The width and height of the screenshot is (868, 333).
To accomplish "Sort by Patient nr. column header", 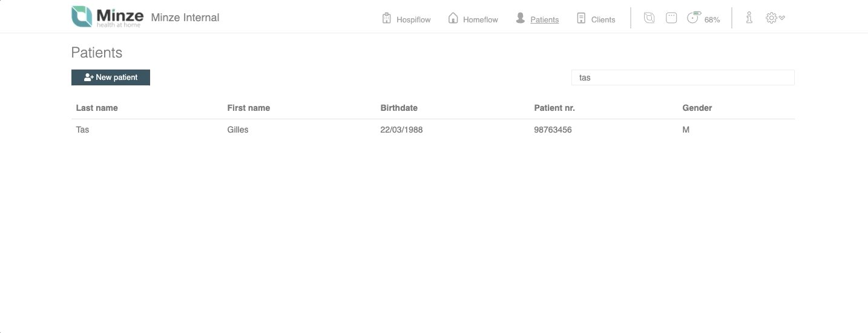I will tap(554, 108).
